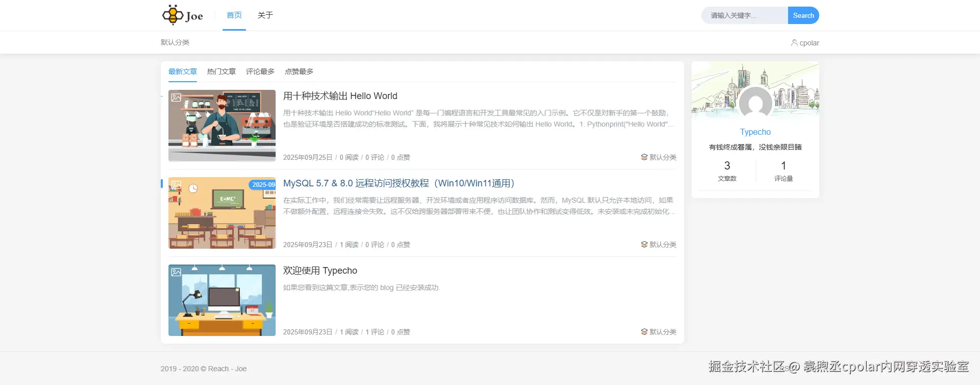This screenshot has height=385, width=980.
Task: Switch to the 评论最多 tab
Action: tap(260, 71)
